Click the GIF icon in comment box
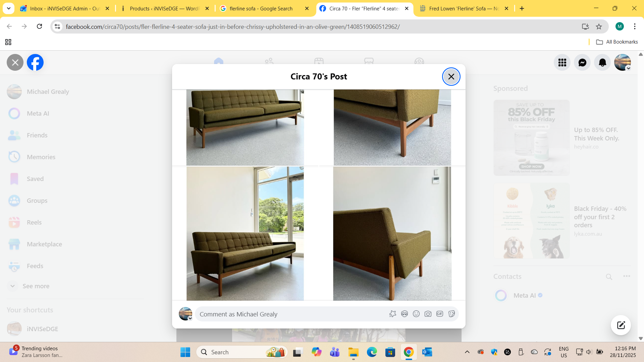This screenshot has height=362, width=644. pos(440,314)
